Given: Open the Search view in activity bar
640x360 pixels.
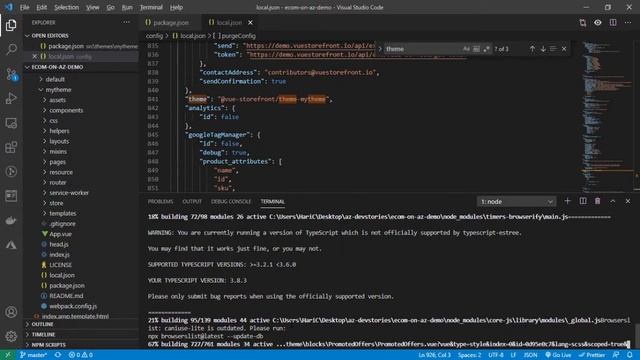Looking at the screenshot, I should point(11,49).
